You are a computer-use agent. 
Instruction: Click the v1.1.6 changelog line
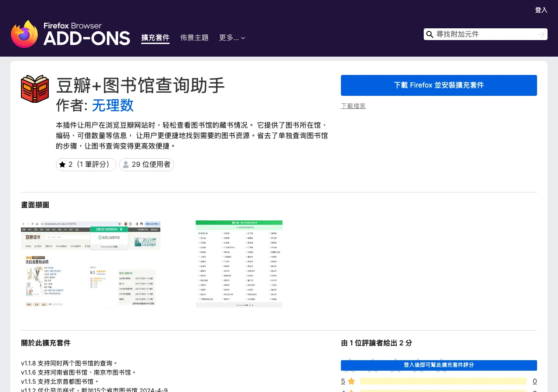[x=79, y=372]
